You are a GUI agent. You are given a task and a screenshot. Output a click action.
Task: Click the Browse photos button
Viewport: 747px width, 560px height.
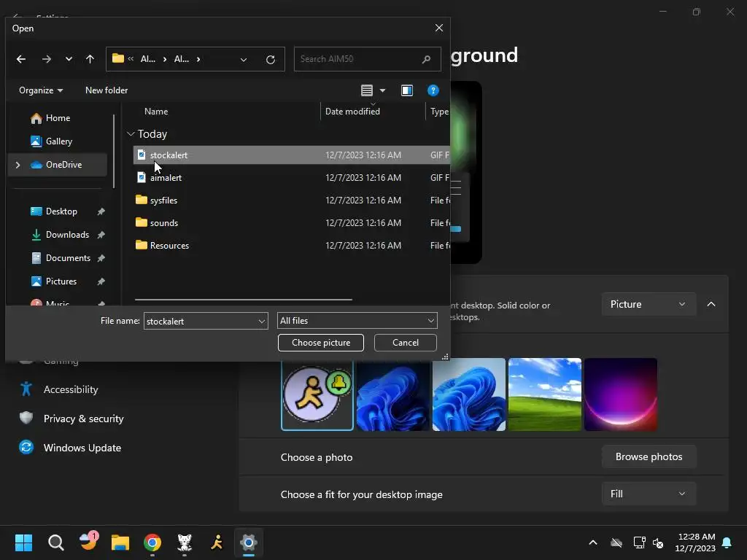(x=649, y=457)
